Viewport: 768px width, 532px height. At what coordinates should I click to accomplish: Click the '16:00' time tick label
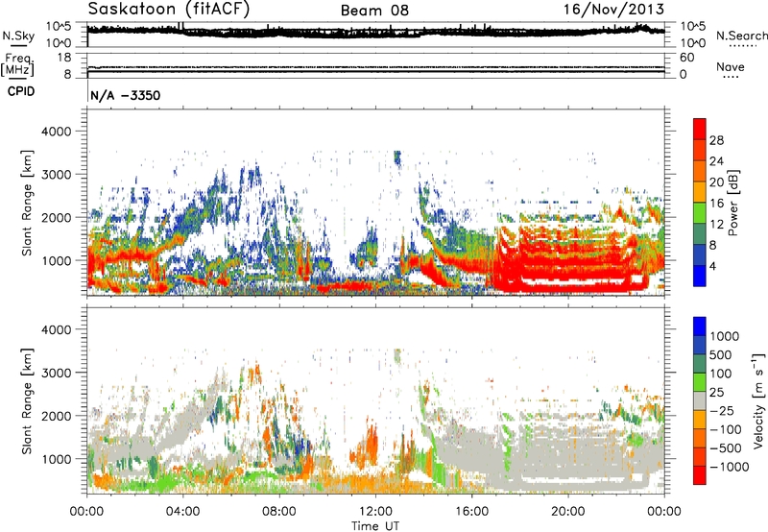pos(471,512)
